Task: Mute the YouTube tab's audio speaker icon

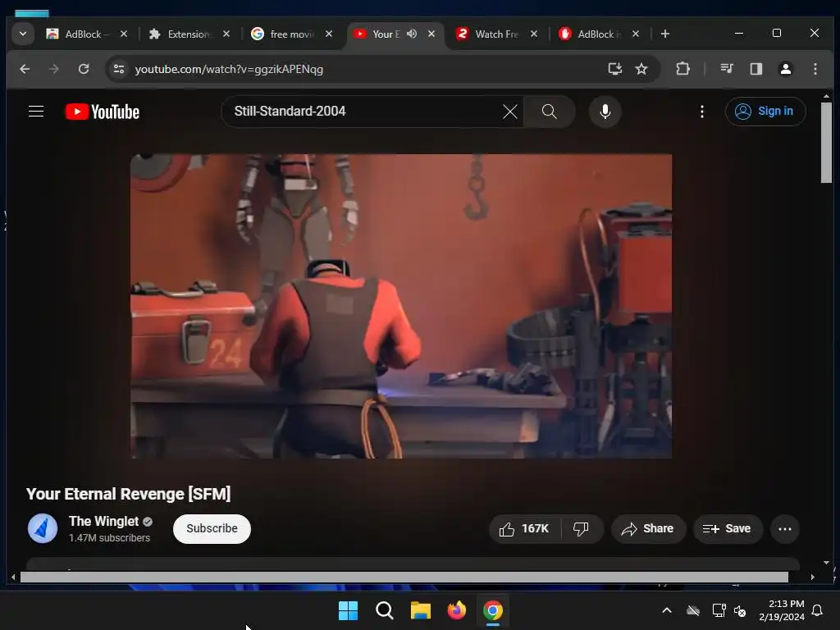Action: [x=412, y=34]
